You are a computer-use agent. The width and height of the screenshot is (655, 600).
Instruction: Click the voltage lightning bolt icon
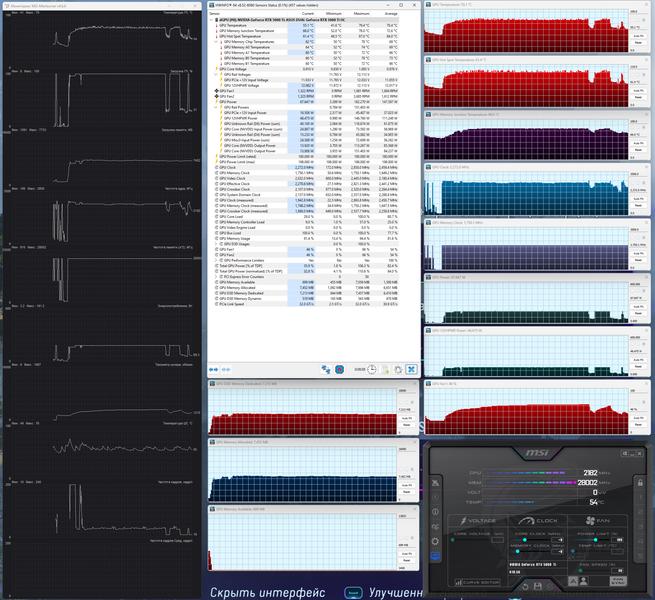[x=463, y=521]
